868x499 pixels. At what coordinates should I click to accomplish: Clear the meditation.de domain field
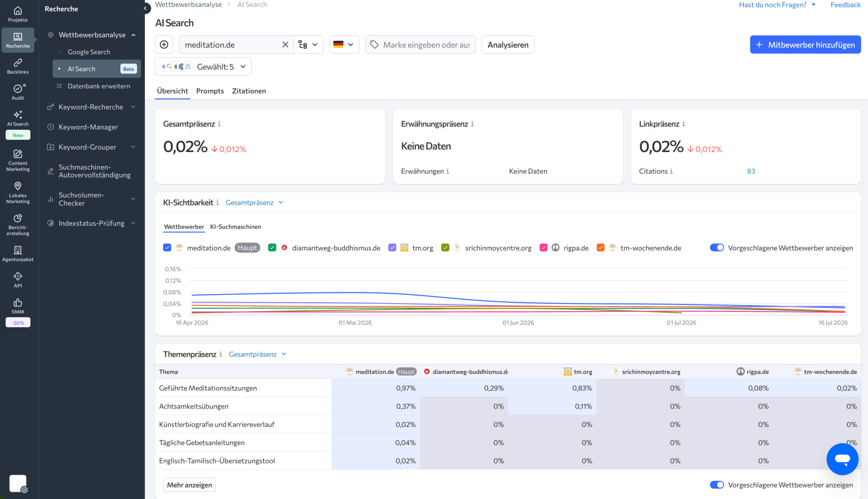tap(285, 44)
